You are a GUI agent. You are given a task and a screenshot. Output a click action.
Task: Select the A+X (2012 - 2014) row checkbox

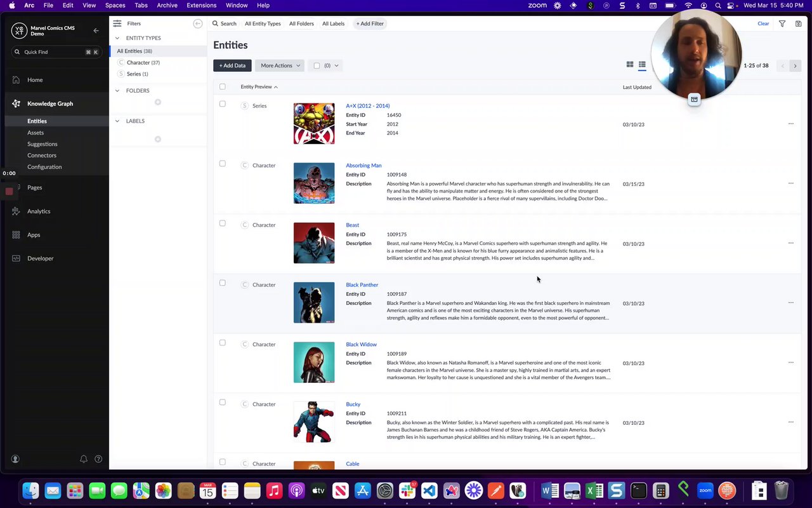pos(222,104)
